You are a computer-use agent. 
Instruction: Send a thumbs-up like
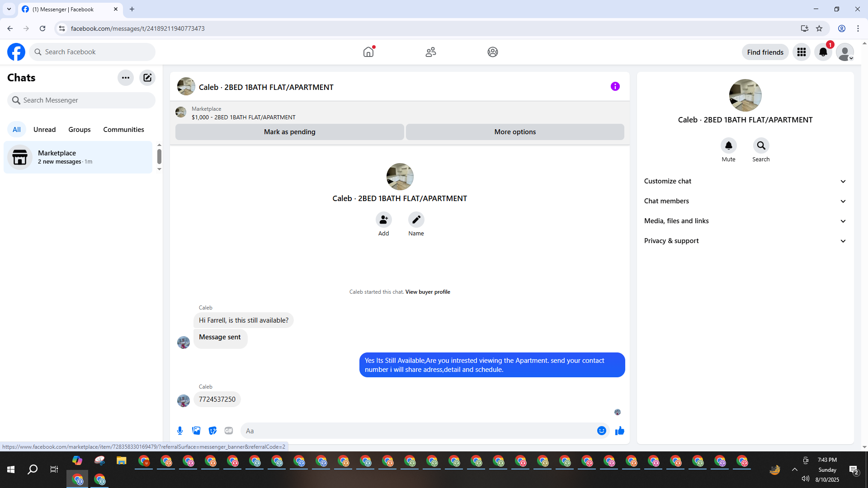point(620,431)
